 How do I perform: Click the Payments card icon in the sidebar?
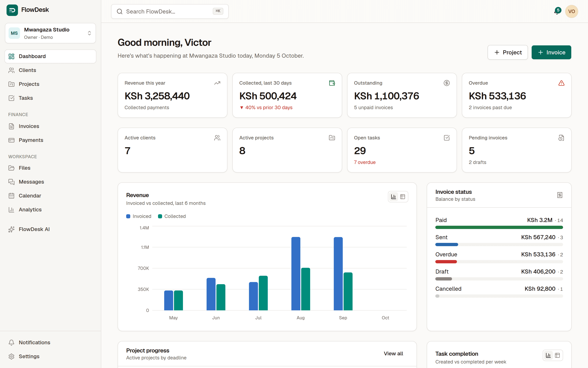(11, 140)
